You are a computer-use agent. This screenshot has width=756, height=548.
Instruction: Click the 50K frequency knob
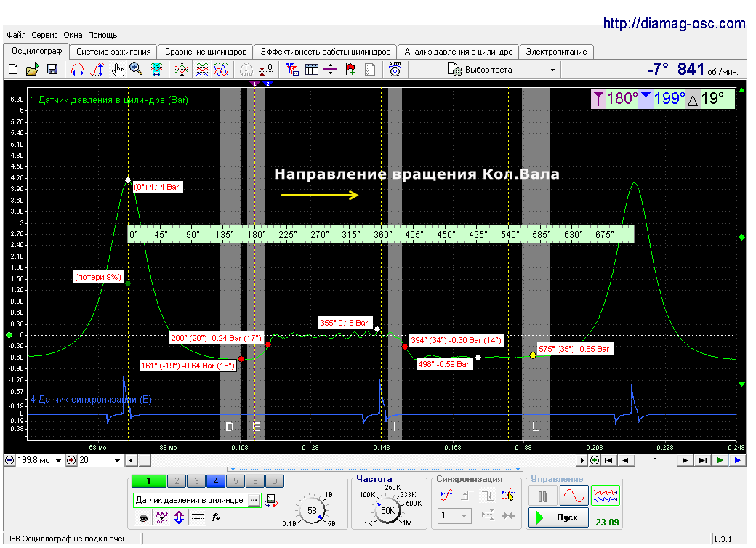pos(387,510)
